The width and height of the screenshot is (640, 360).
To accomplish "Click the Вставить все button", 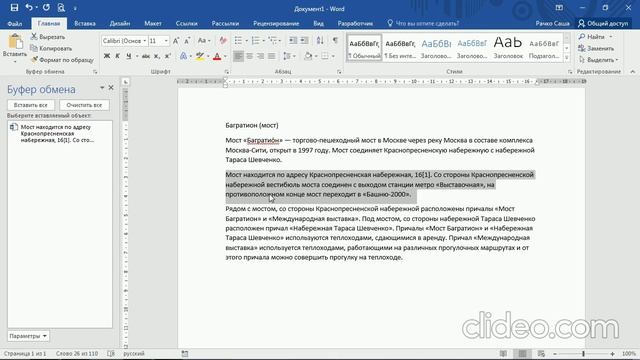I will (31, 105).
